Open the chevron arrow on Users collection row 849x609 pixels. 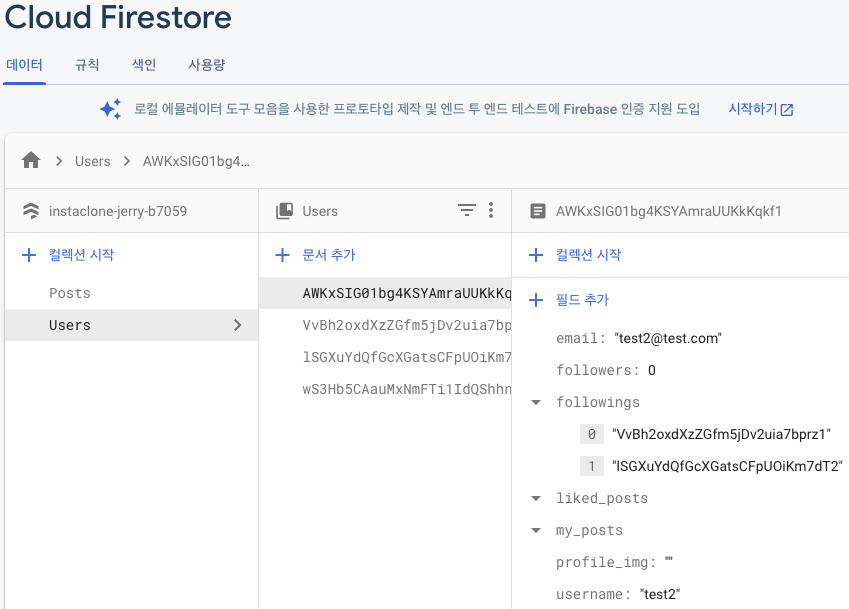tap(237, 325)
